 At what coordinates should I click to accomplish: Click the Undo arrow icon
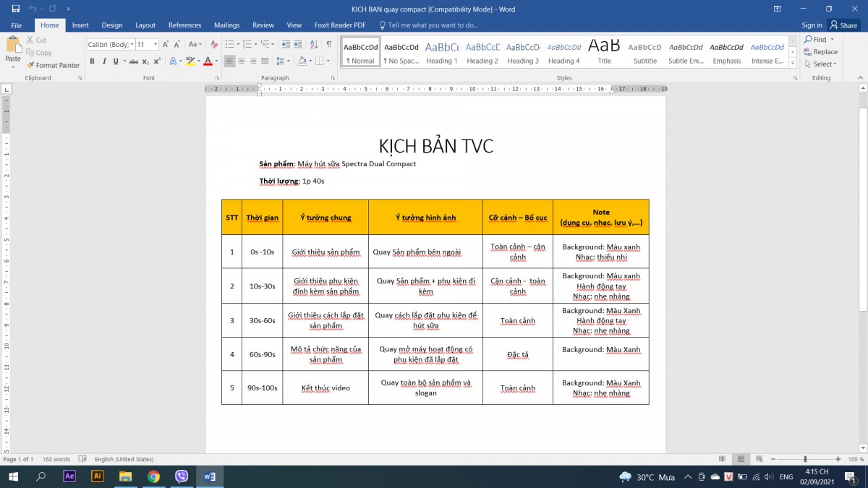33,9
